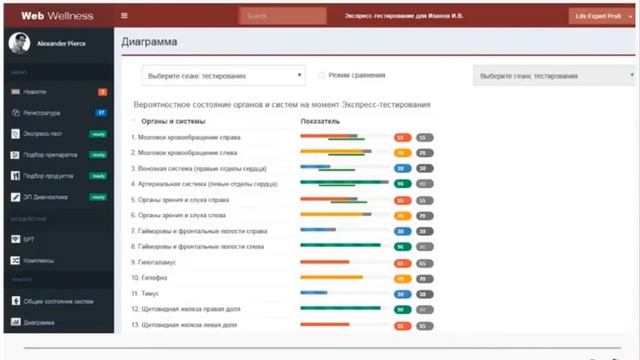Click the green value badge for Артериальная система

[402, 184]
